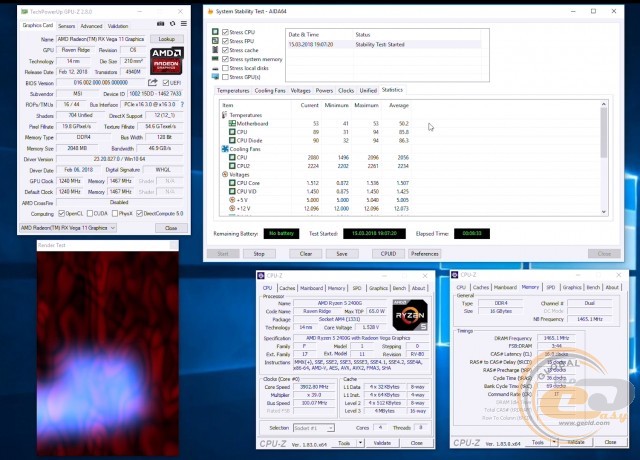640x460 pixels.
Task: Open the Cooling Fans tab in AIDA64
Action: 270,91
